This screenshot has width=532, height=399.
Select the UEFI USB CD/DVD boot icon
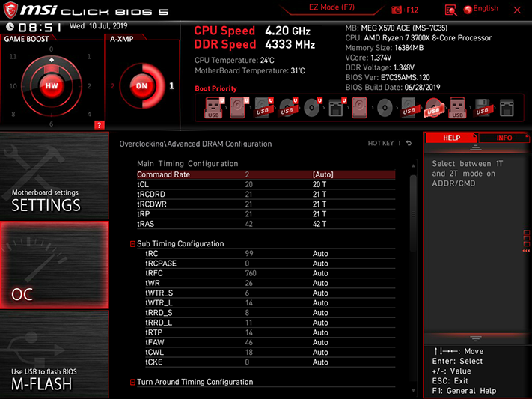tap(288, 108)
